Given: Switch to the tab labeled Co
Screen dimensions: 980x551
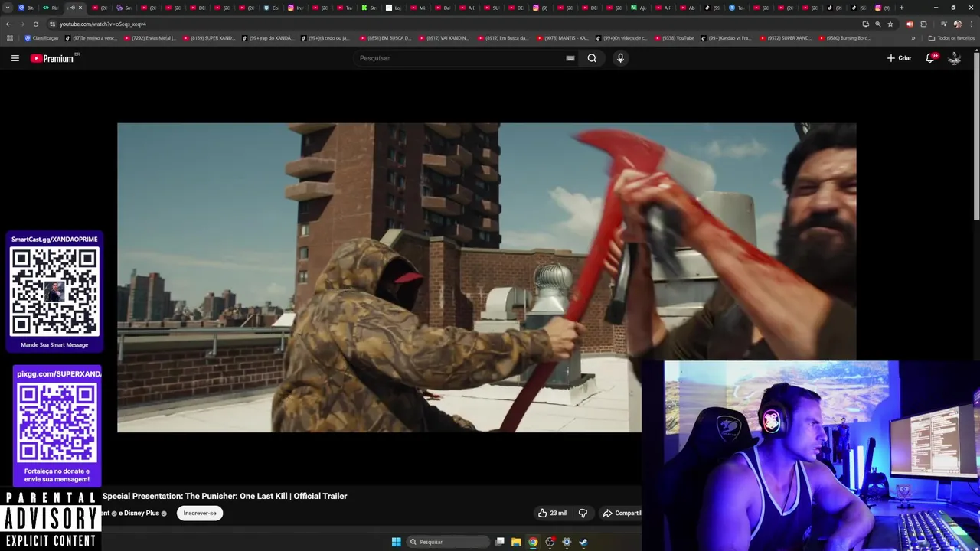Looking at the screenshot, I should [x=270, y=8].
